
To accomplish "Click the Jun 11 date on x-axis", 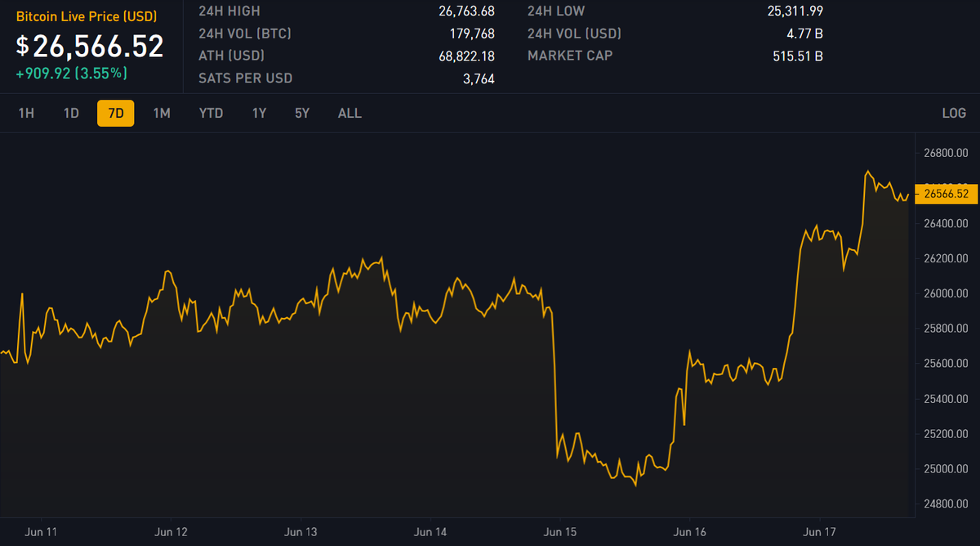I will click(42, 532).
